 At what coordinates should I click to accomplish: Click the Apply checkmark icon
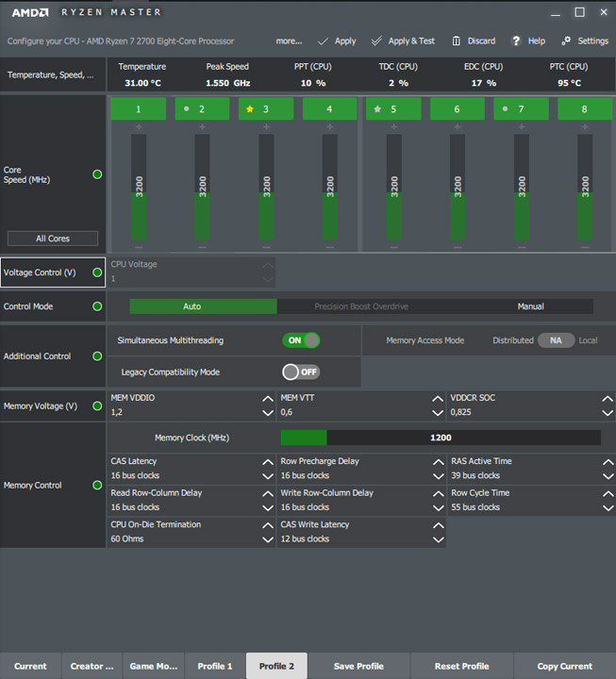pos(323,41)
